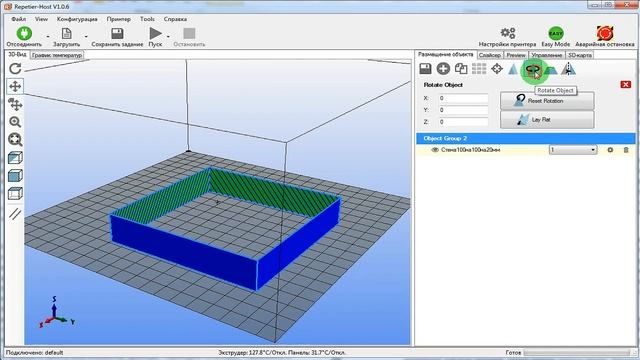Image resolution: width=640 pixels, height=360 pixels.
Task: Toggle Easy Mode green button
Action: 556,33
